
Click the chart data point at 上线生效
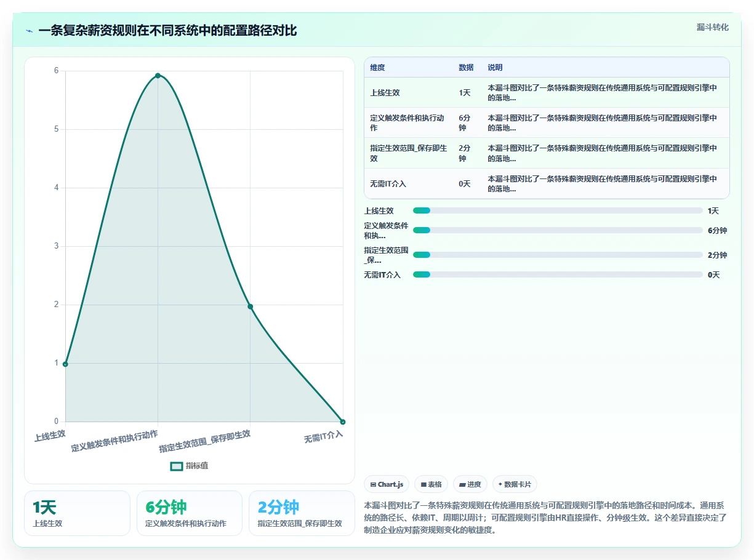point(65,364)
